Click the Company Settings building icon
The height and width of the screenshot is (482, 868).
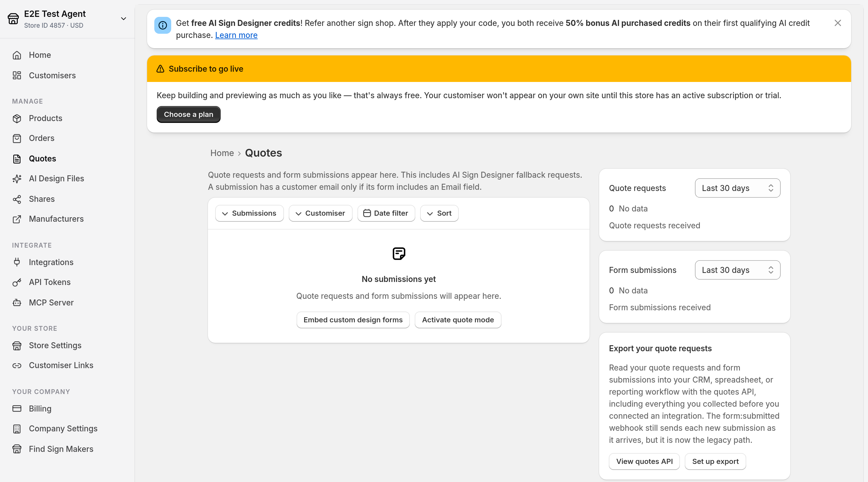coord(17,429)
